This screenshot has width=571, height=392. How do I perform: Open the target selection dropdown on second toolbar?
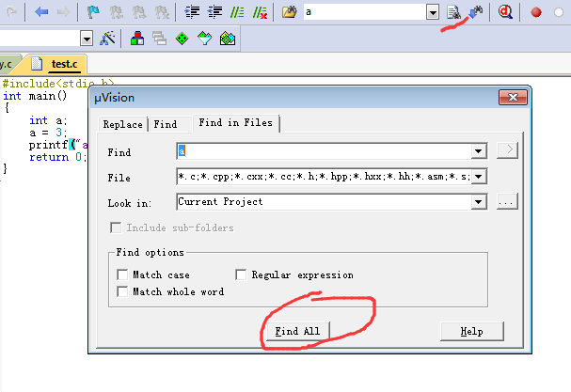(87, 39)
